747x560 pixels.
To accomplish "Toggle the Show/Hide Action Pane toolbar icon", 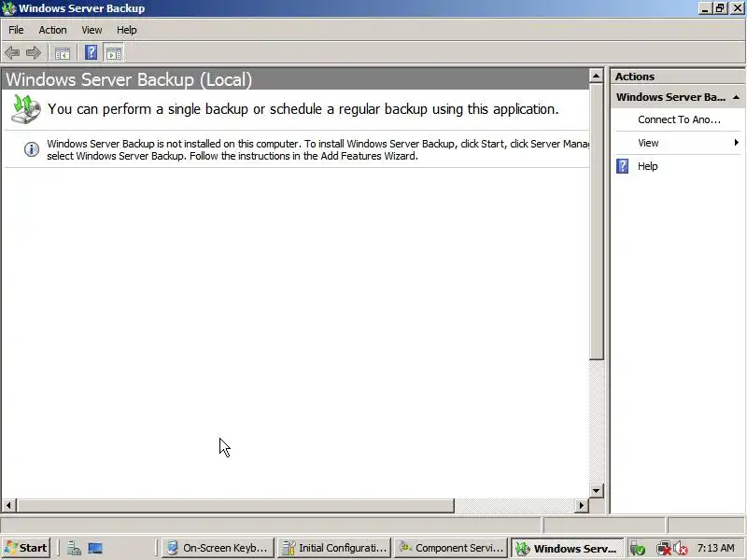I will click(x=113, y=53).
